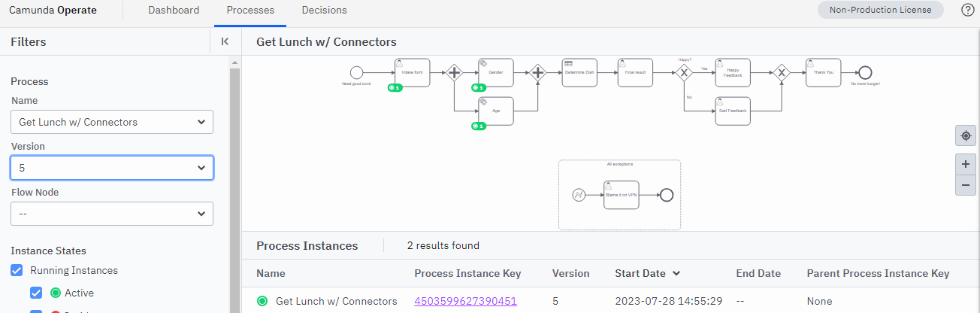Click start date cell 2023-07-28 14:55:29

669,301
